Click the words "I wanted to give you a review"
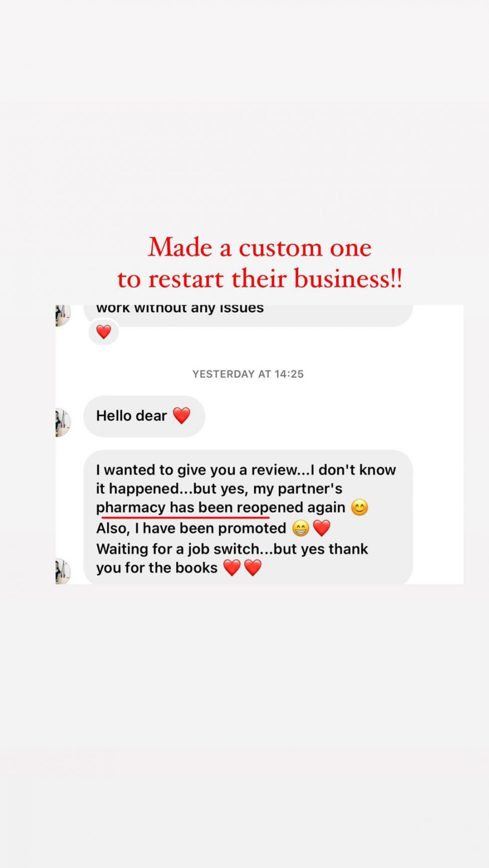 click(196, 470)
